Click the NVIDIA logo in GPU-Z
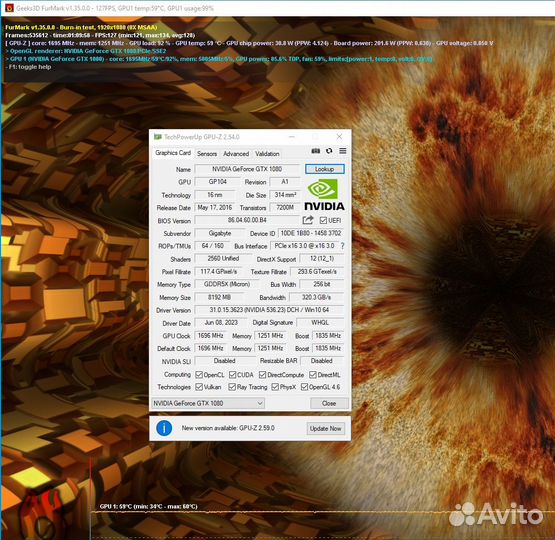 point(324,195)
